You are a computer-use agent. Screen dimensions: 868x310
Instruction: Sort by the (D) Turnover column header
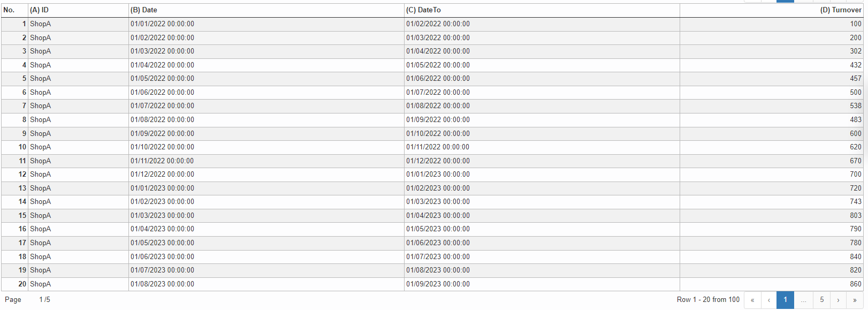pos(771,10)
